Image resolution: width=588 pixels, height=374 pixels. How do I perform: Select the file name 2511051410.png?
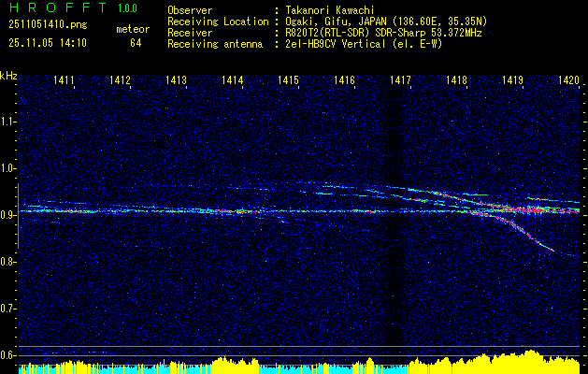point(48,25)
